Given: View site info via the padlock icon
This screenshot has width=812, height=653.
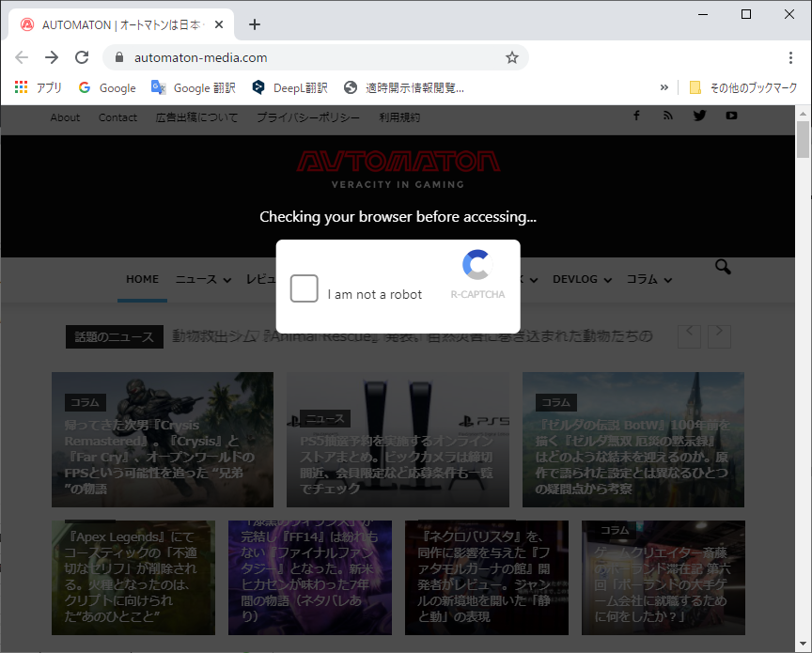Looking at the screenshot, I should coord(119,57).
